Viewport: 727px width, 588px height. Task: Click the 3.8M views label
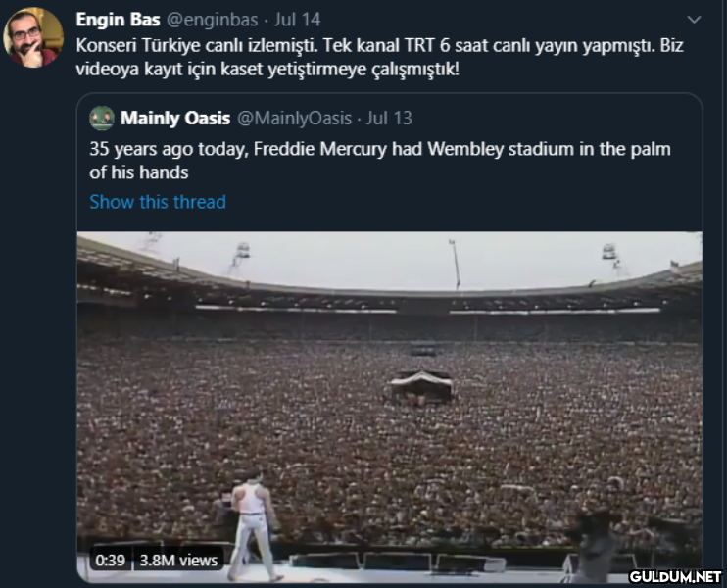(178, 560)
